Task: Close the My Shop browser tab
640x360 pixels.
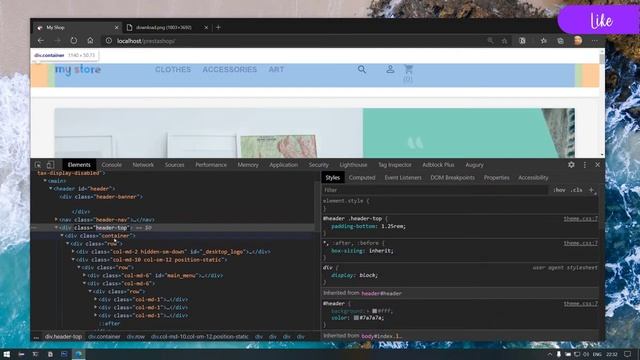Action: pos(116,27)
